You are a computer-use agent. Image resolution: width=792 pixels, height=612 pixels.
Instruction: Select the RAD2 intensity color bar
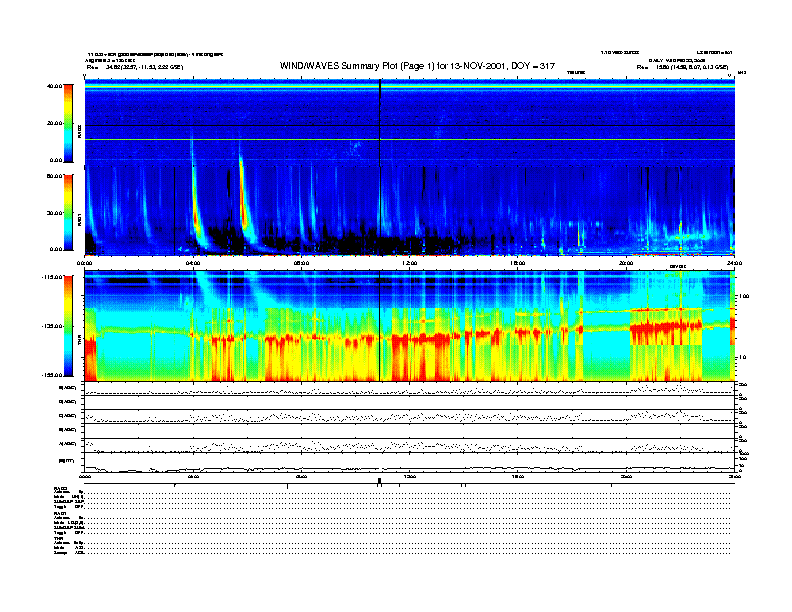[68, 123]
